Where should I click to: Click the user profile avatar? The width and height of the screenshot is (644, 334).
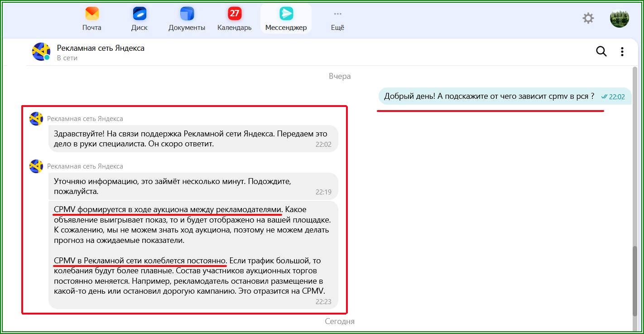[619, 18]
